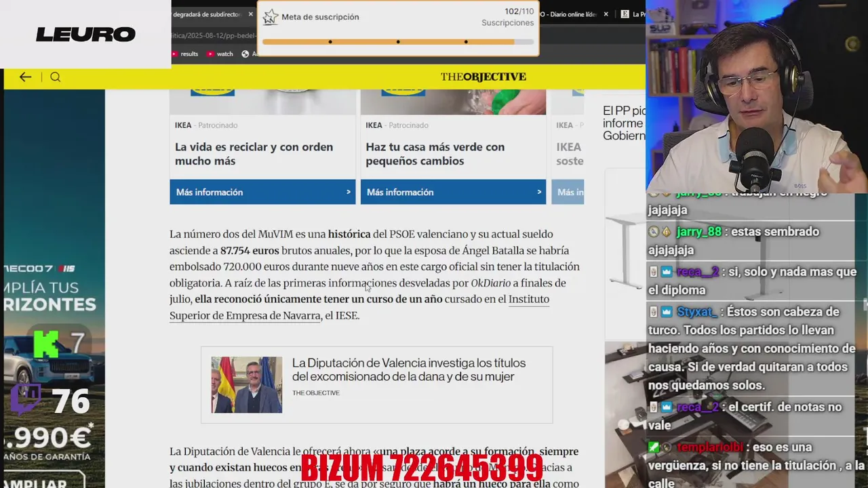This screenshot has width=868, height=488.
Task: Switch to the 'degradará de subdirector' browser tab
Action: [x=207, y=14]
